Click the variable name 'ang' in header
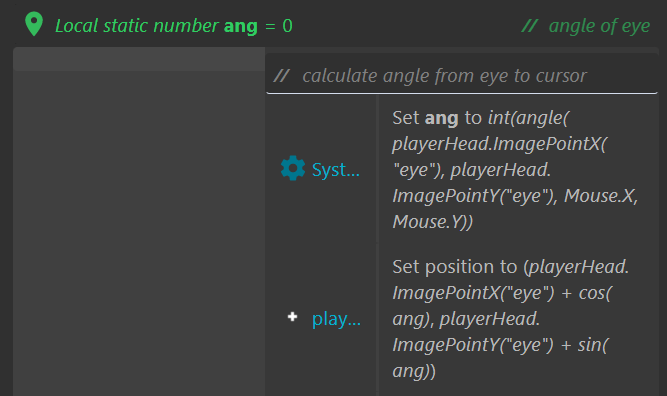This screenshot has height=396, width=667. (x=240, y=26)
